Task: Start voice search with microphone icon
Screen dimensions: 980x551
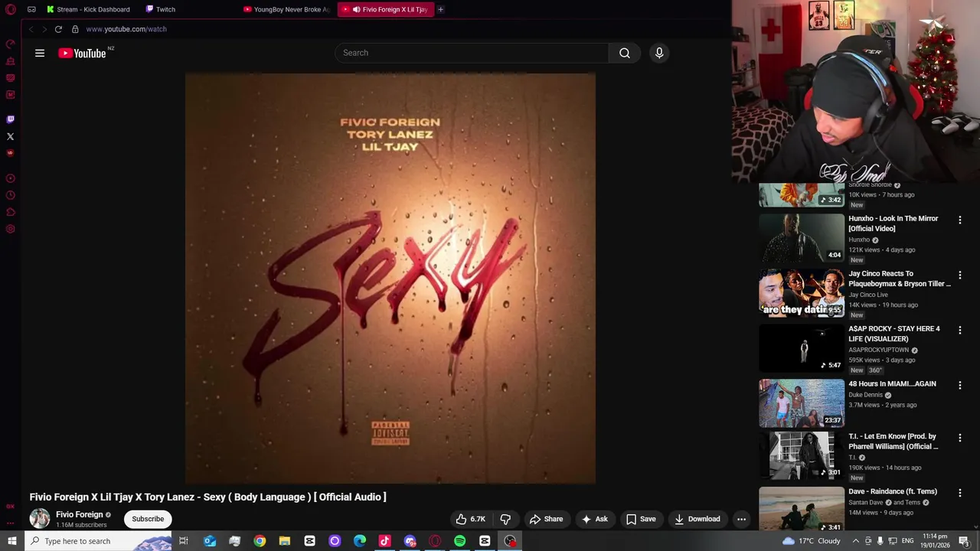Action: coord(659,53)
